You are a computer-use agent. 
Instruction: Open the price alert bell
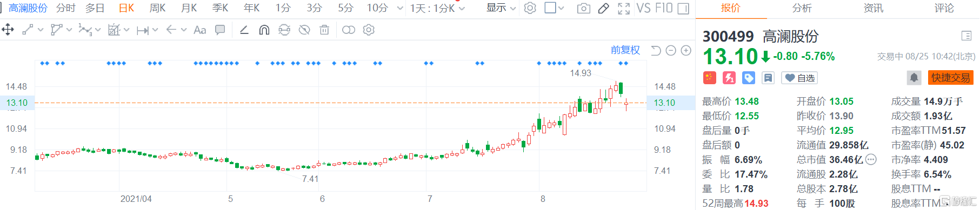pos(914,78)
